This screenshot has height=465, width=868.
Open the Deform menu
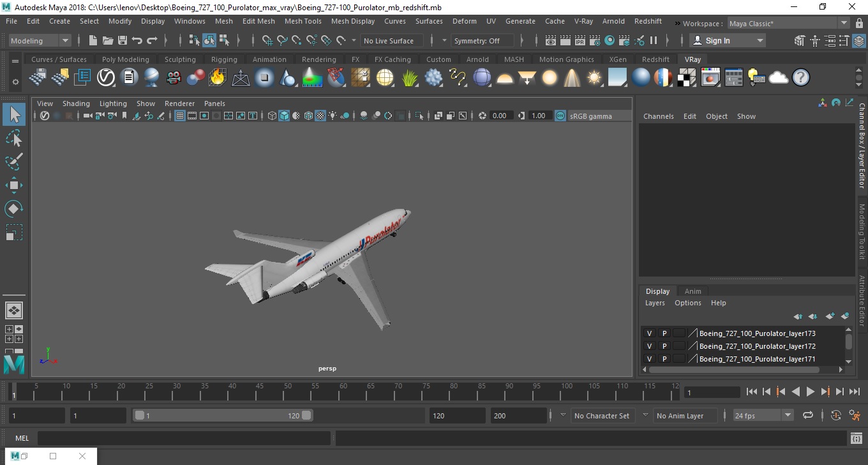[x=464, y=21]
